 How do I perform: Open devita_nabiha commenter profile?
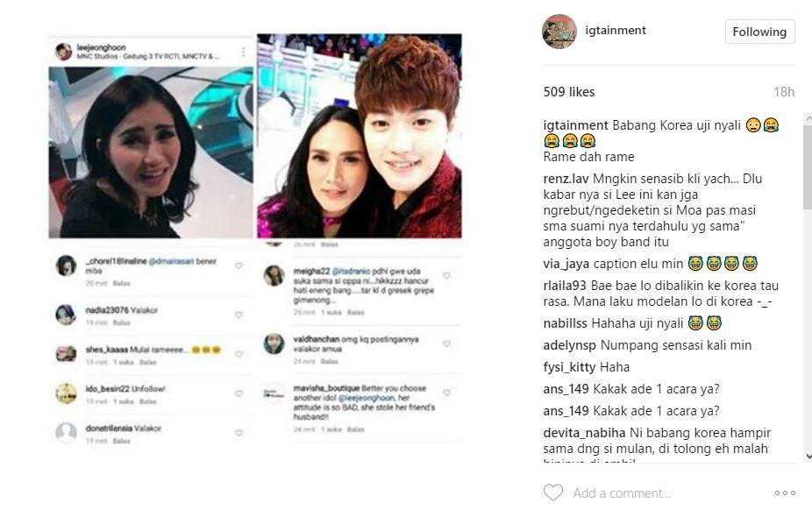click(x=584, y=433)
